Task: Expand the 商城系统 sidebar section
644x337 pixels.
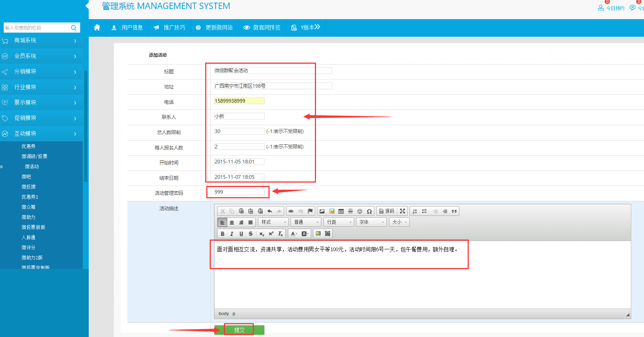Action: [x=41, y=40]
